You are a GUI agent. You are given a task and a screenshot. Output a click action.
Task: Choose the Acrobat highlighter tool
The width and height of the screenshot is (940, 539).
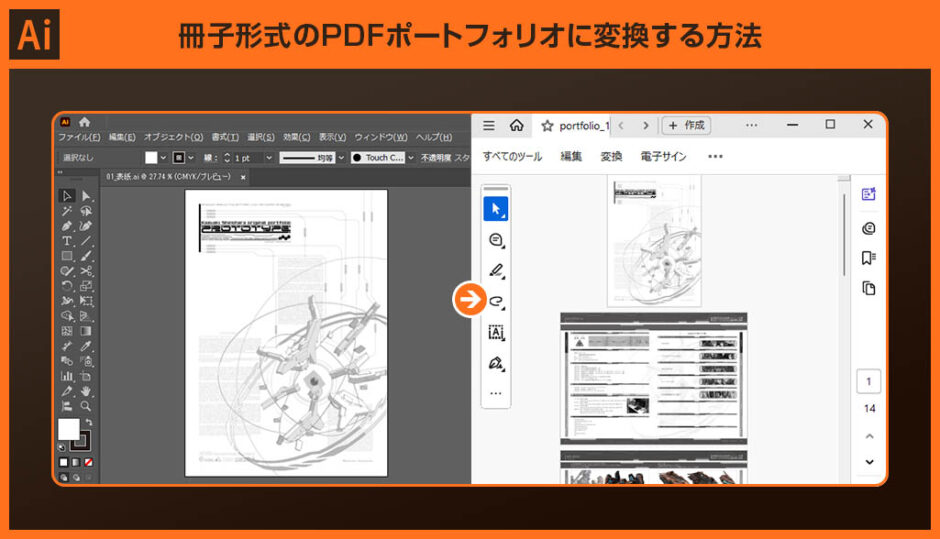pos(496,271)
